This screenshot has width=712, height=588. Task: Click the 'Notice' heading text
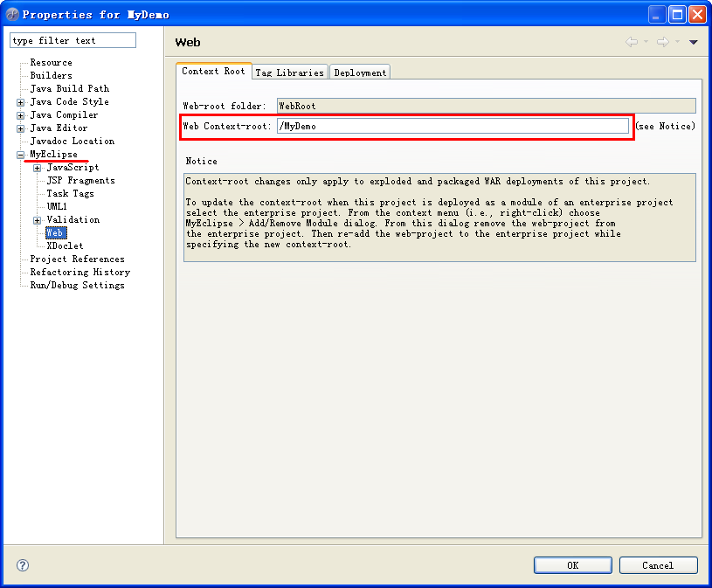click(201, 161)
